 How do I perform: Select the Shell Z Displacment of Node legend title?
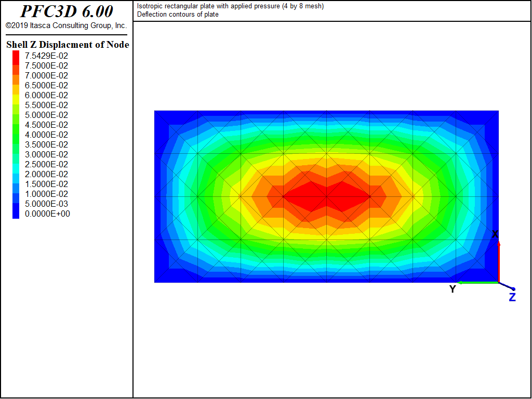(x=68, y=45)
